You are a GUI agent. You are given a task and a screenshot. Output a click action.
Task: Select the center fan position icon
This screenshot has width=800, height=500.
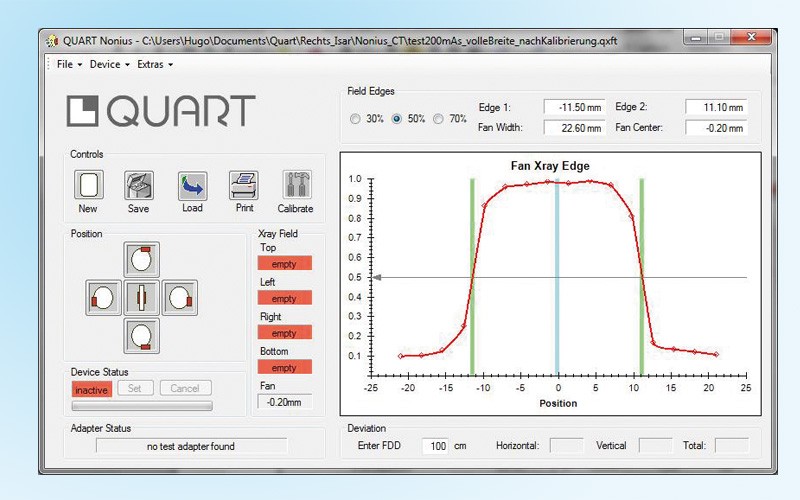click(x=141, y=297)
